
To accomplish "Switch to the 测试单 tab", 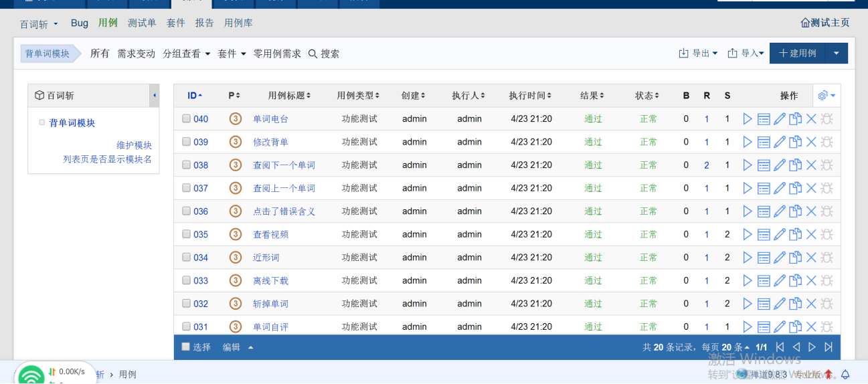I will tap(142, 23).
